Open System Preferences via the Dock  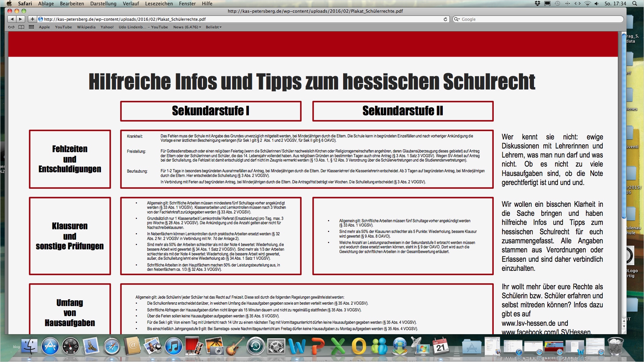[x=276, y=346]
